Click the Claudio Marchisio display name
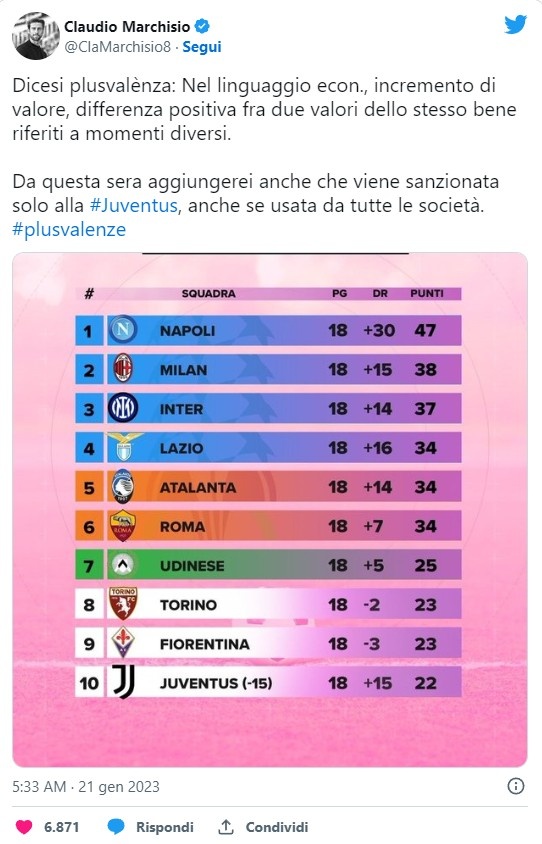This screenshot has height=844, width=542. [x=127, y=26]
